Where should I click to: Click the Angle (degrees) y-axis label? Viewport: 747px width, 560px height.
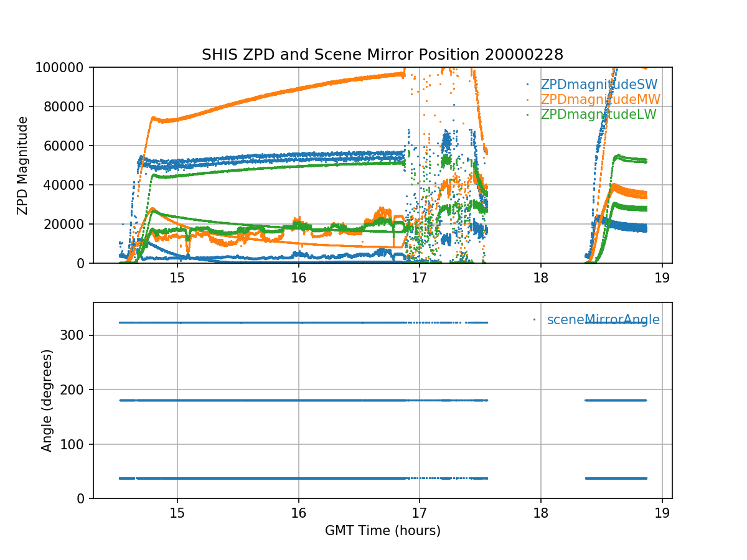pos(47,400)
